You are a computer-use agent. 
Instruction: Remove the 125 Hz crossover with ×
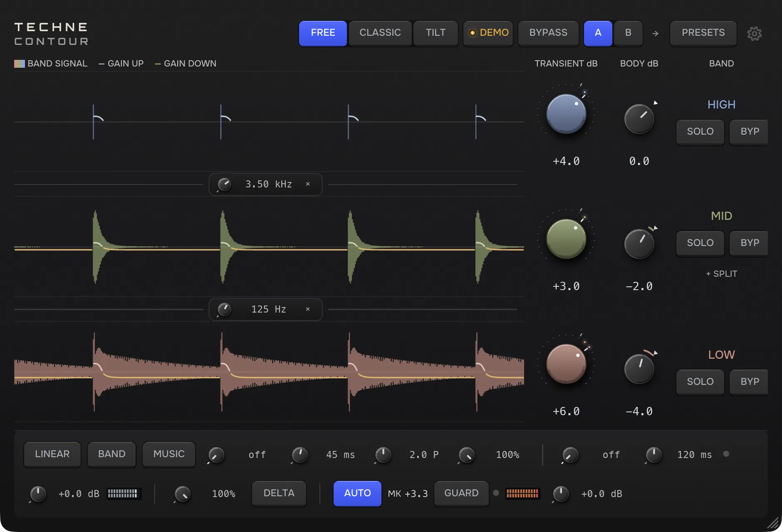(308, 309)
